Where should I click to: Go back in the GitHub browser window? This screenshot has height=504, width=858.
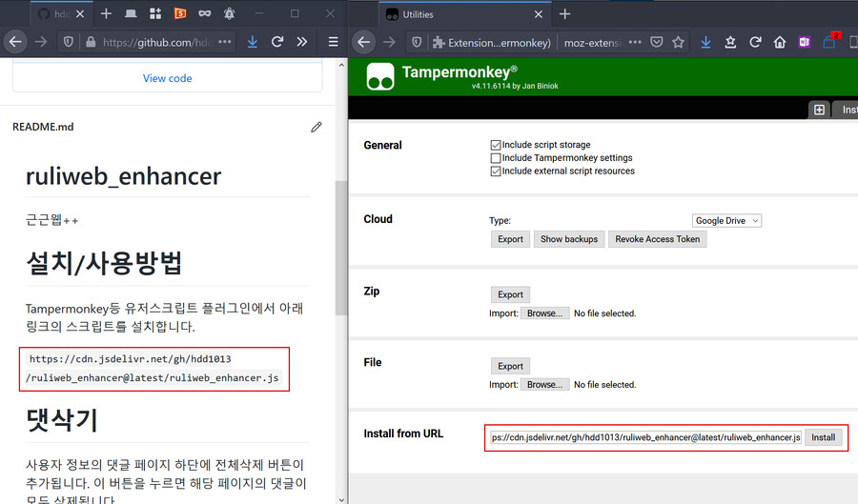coord(15,42)
